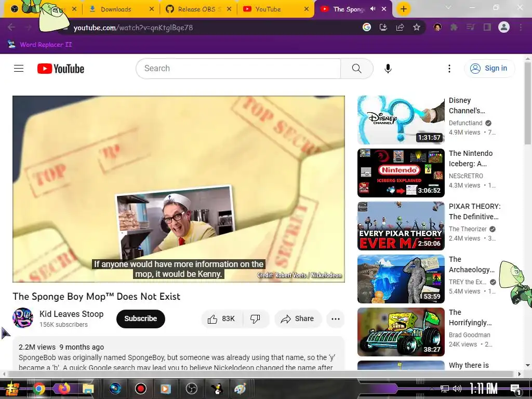Screen dimensions: 532x399
Task: Expand the video description box
Action: click(179, 353)
